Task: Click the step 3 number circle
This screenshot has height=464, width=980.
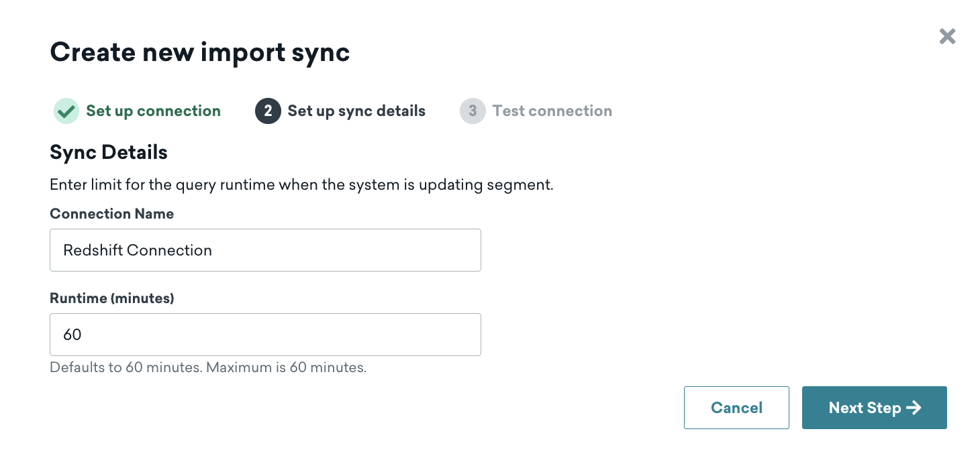Action: [x=473, y=111]
